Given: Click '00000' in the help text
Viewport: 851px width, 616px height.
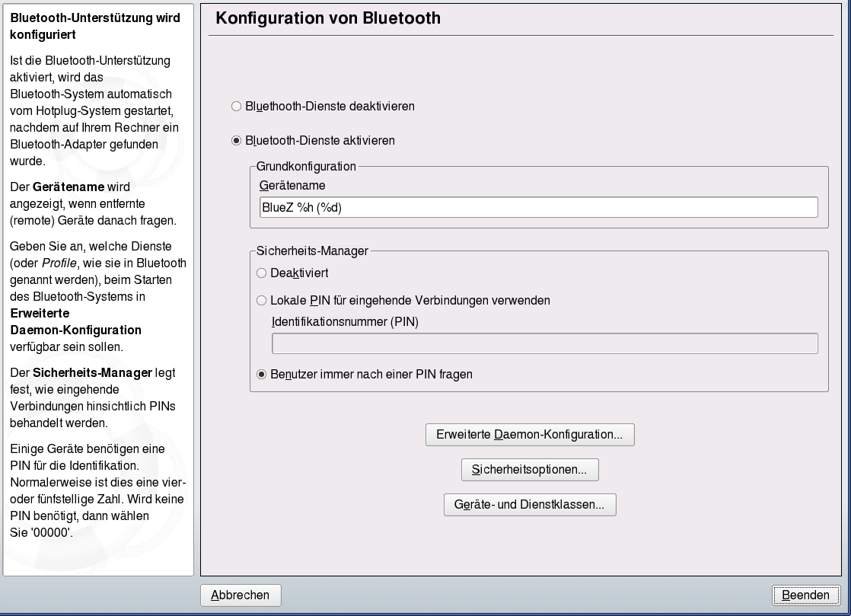Looking at the screenshot, I should pyautogui.click(x=52, y=532).
